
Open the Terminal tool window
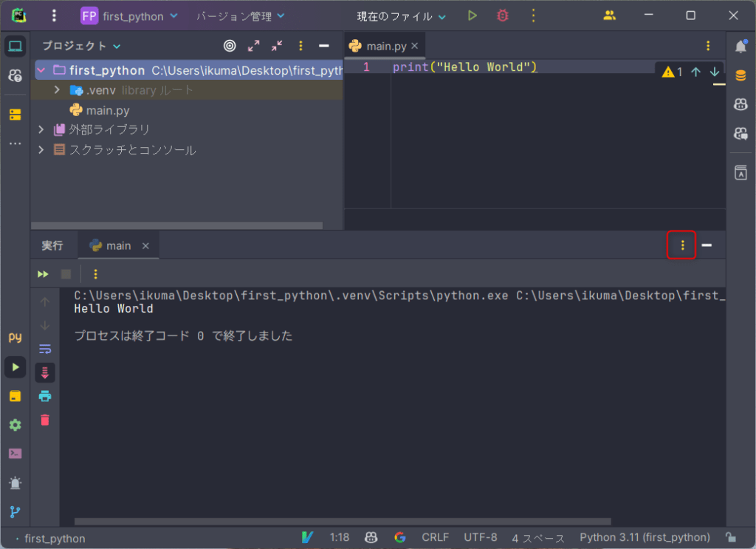[15, 454]
